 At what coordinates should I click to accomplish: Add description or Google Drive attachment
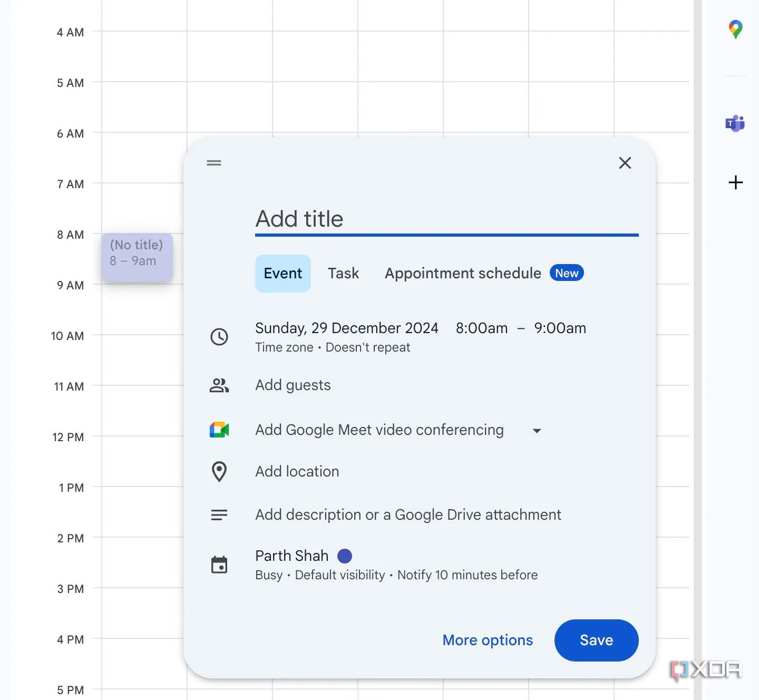click(408, 515)
